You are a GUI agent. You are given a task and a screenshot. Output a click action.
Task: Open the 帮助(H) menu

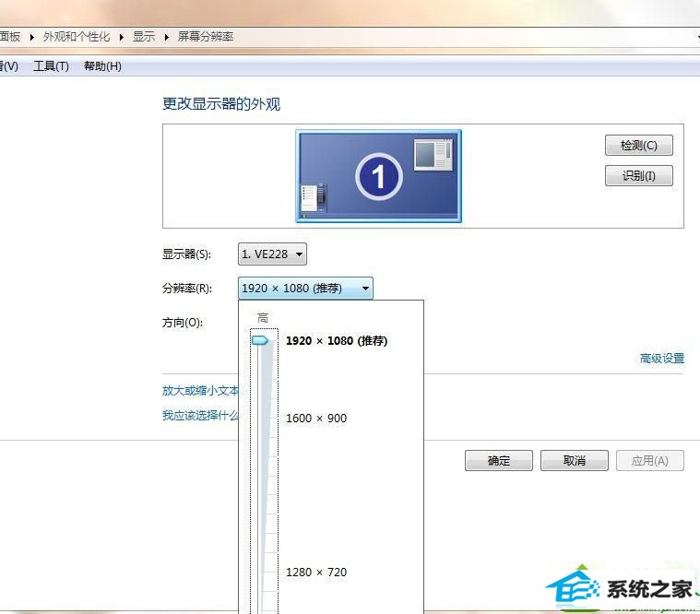[102, 66]
